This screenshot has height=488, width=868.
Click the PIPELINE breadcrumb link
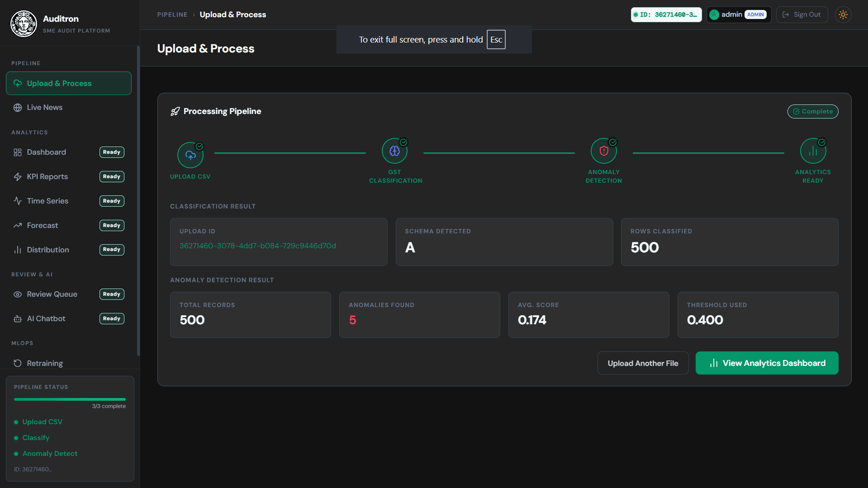172,14
